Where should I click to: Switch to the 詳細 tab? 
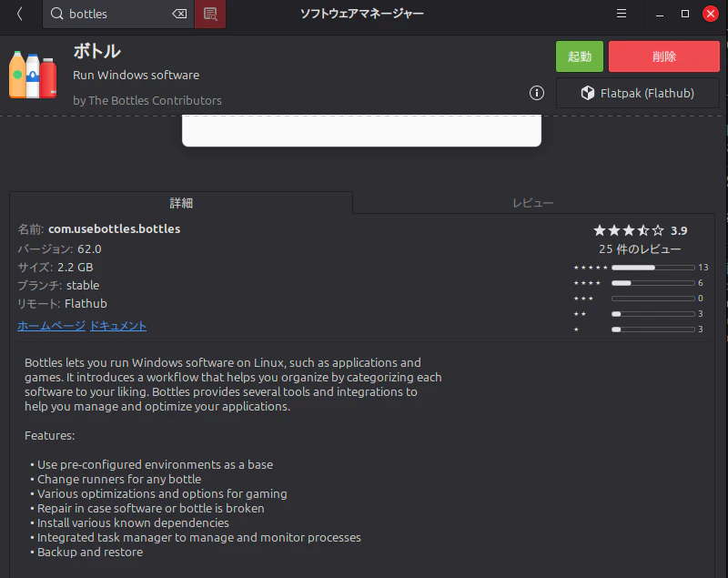181,203
